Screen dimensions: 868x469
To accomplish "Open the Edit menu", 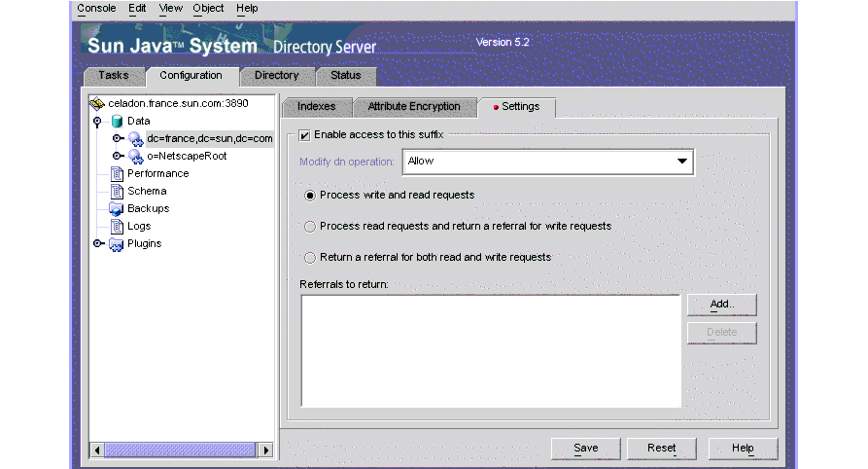I will point(137,9).
